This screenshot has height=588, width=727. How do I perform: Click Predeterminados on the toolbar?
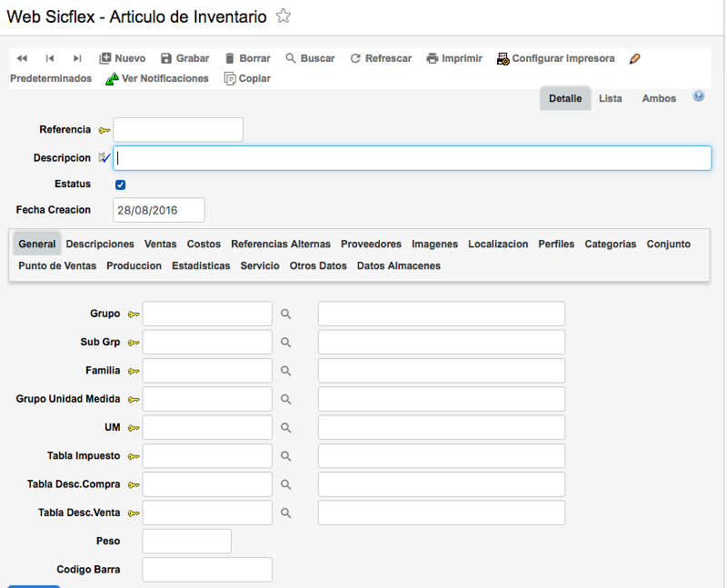click(50, 78)
